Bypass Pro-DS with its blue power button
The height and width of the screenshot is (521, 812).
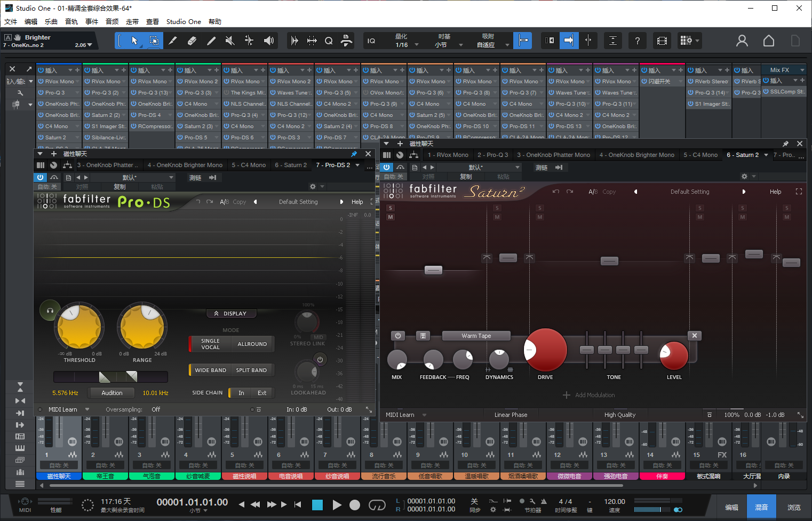click(x=41, y=177)
